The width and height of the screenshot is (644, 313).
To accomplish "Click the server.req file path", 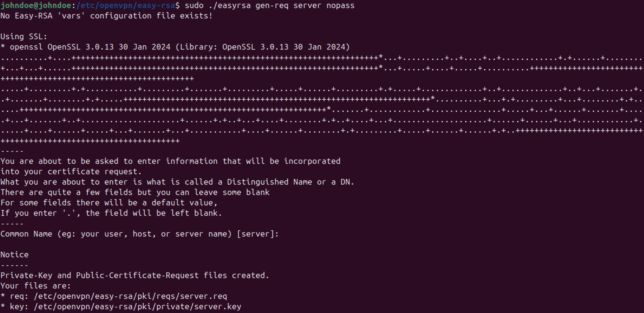I will click(x=130, y=296).
